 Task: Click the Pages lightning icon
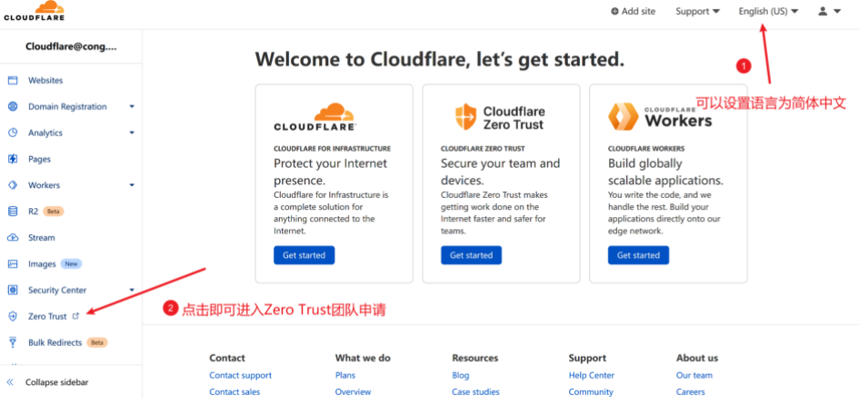(x=13, y=159)
